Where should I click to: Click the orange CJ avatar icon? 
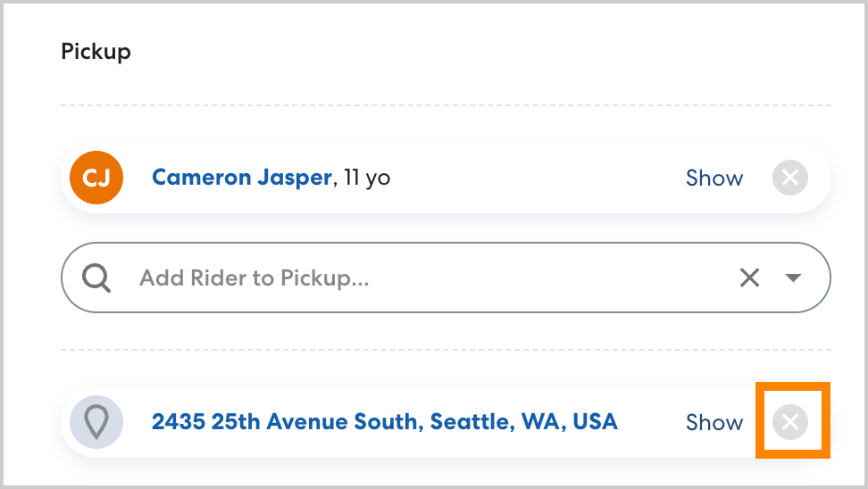pyautogui.click(x=96, y=178)
